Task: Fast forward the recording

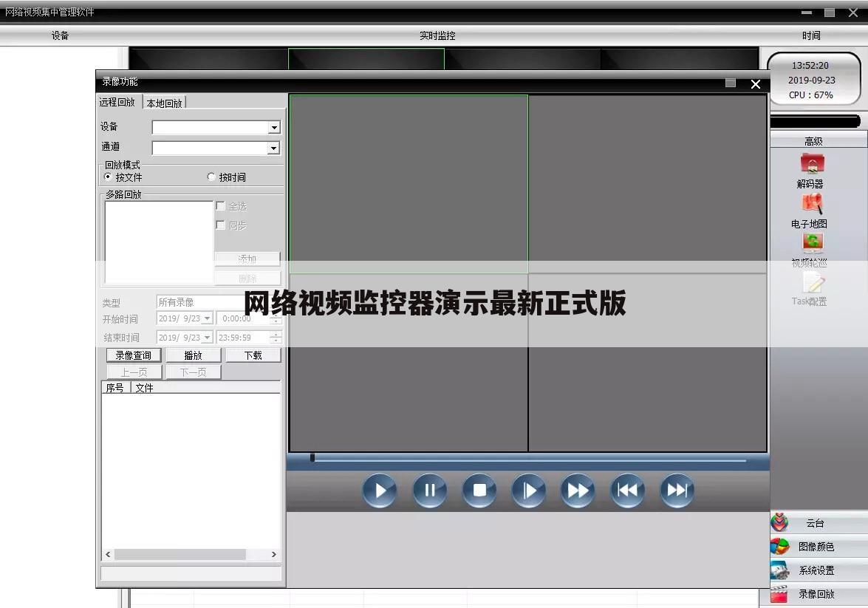Action: (x=578, y=490)
